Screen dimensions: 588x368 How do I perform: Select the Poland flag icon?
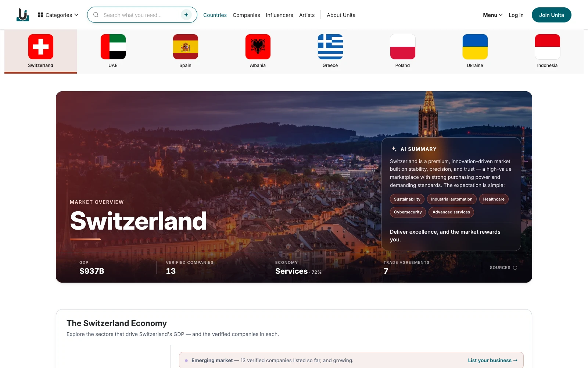coord(403,47)
